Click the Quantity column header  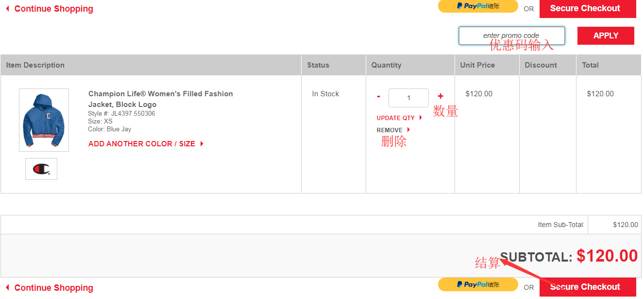[386, 65]
